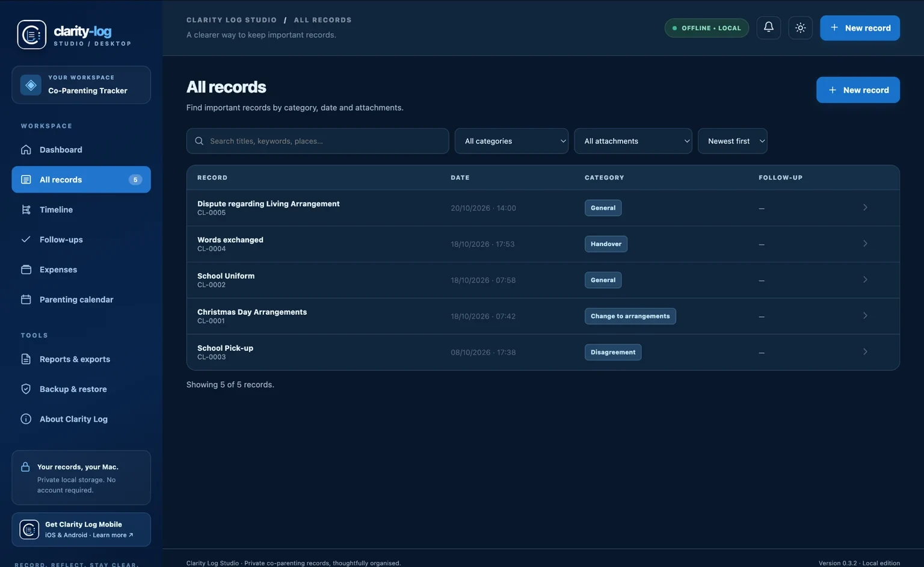Click the Offline · Local status badge

pos(707,28)
